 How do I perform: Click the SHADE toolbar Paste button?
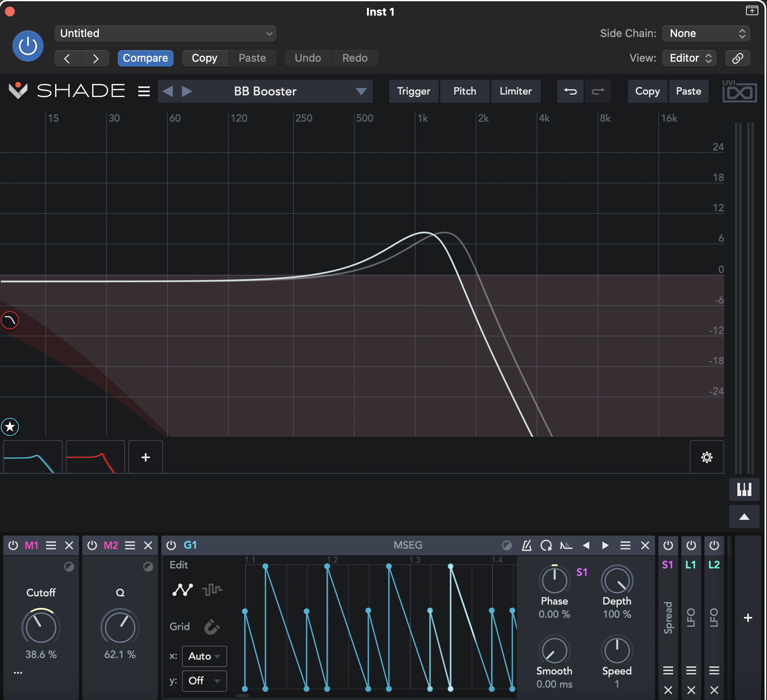688,91
